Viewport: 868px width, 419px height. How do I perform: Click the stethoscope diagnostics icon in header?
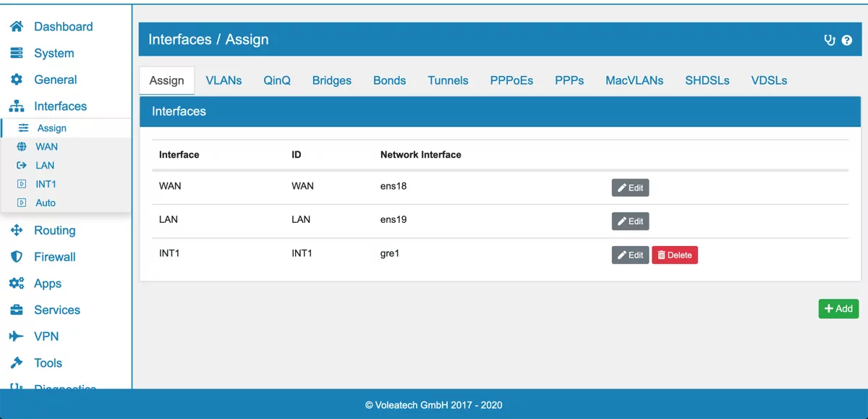(830, 41)
